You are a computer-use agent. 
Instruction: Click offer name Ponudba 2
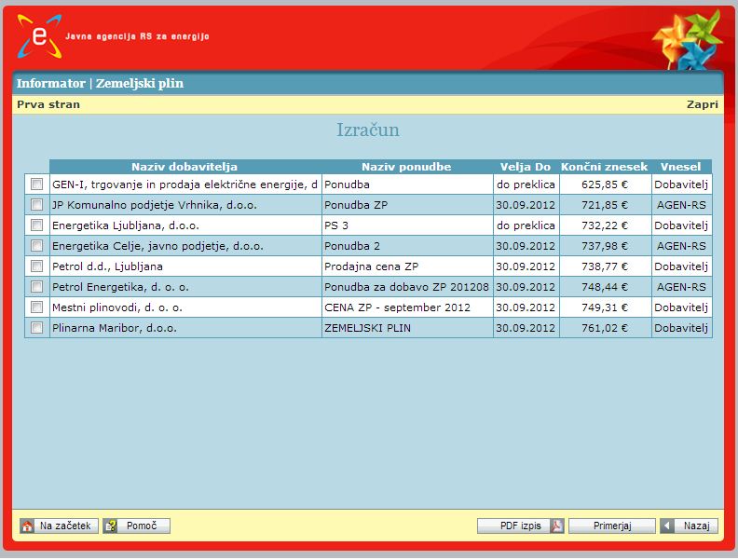(x=352, y=246)
